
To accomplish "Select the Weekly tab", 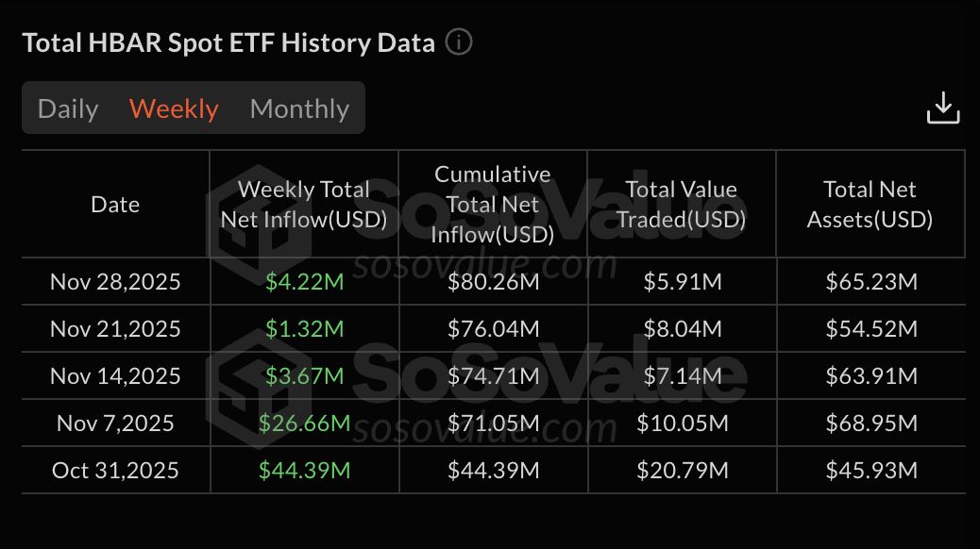I will click(x=174, y=108).
